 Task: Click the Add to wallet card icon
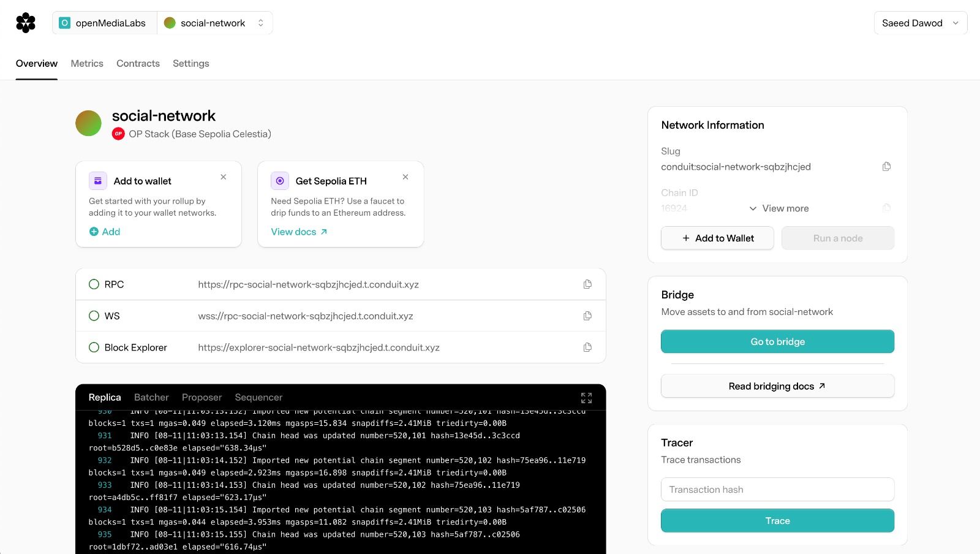pos(98,181)
